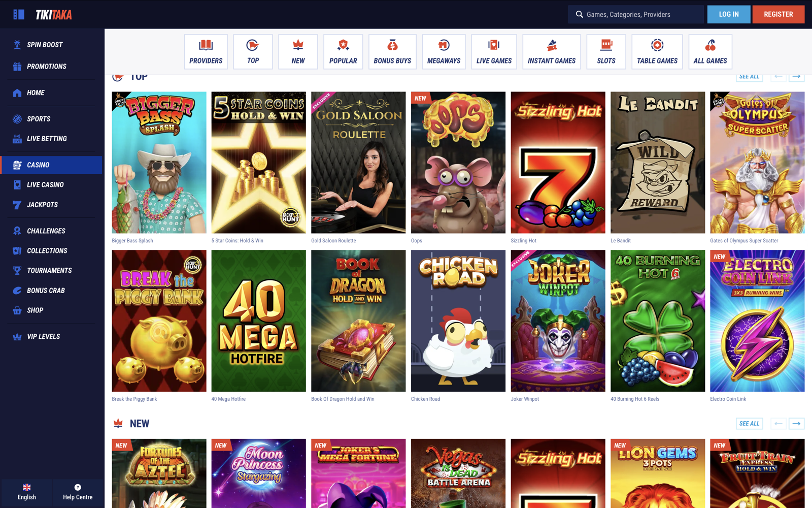Open the English language selector
The image size is (812, 508).
[27, 492]
